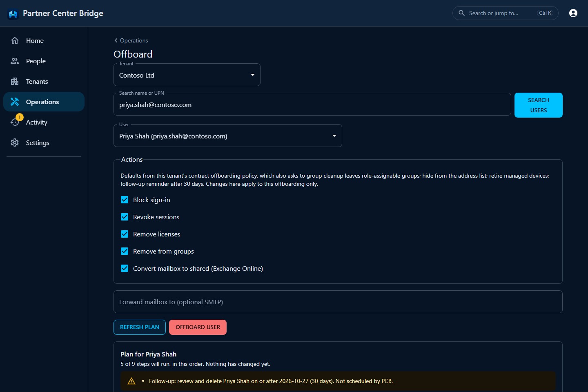Click the Partner Center Bridge title text
This screenshot has width=588, height=392.
(63, 13)
